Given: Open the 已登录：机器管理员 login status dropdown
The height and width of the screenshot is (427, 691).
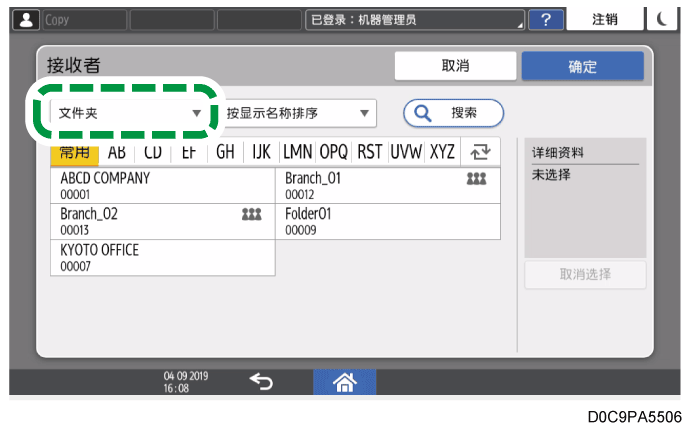Looking at the screenshot, I should pos(415,20).
